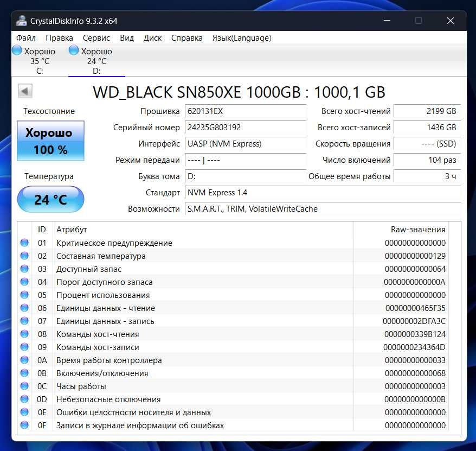This screenshot has width=476, height=451.
Task: Open the Справка menu
Action: coord(186,38)
